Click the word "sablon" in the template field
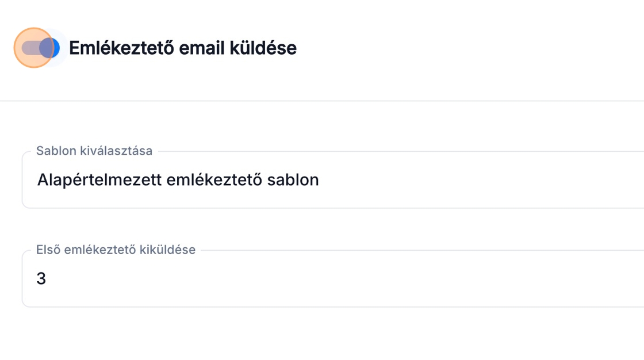Image resolution: width=644 pixels, height=360 pixels. tap(293, 180)
